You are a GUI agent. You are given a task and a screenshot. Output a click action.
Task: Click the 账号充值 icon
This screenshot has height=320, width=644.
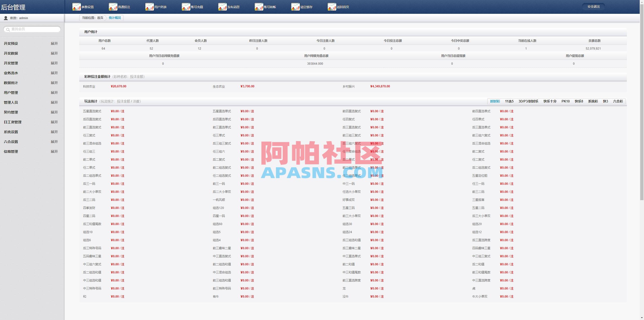(x=193, y=7)
